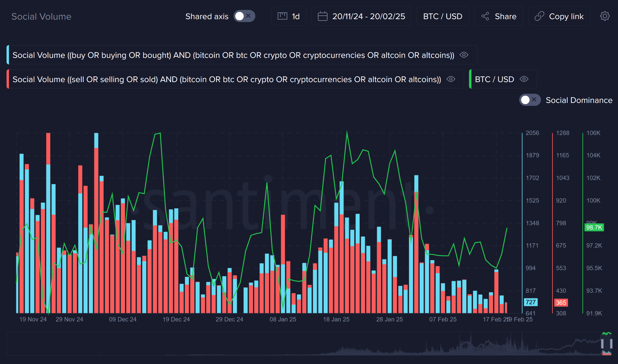Screen dimensions: 618x364
Task: Click the calendar icon for date range
Action: tap(323, 16)
